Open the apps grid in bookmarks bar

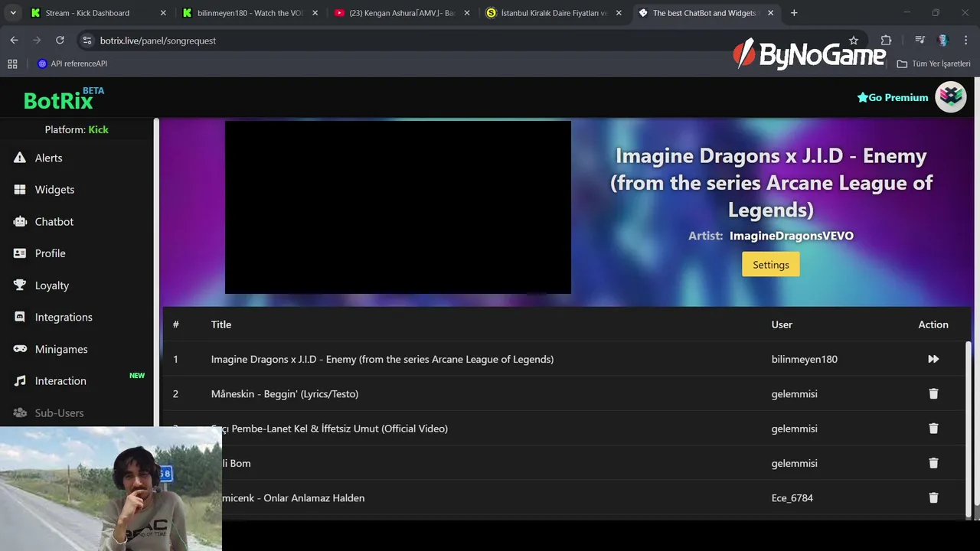(12, 64)
